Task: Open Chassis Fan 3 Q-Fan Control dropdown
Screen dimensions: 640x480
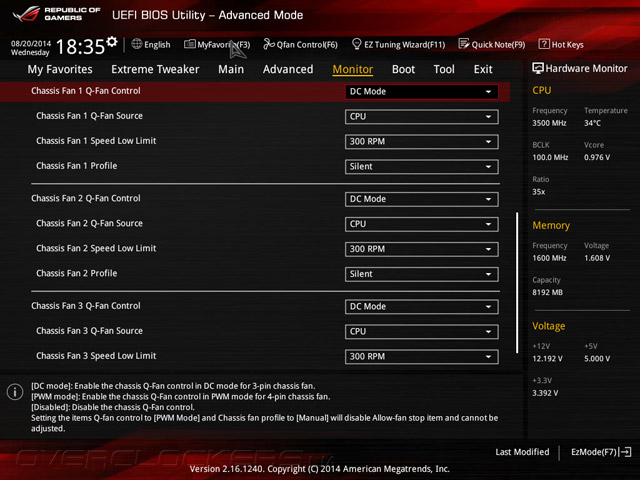Action: (422, 307)
